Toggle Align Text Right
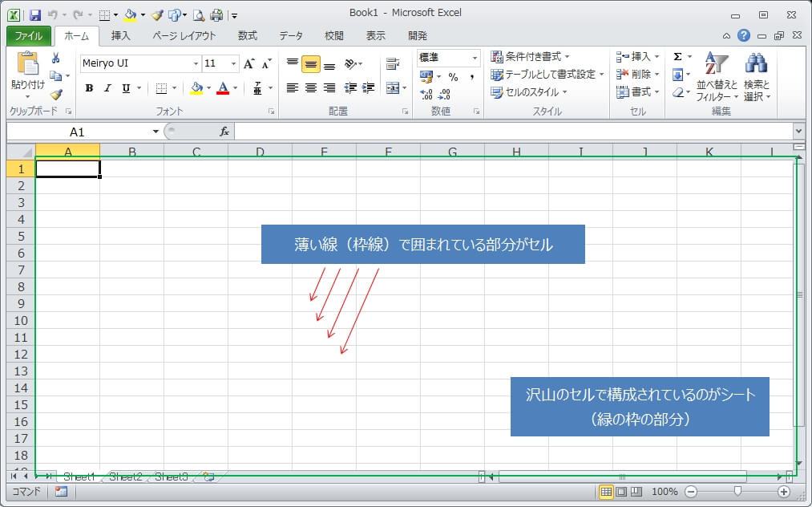812x507 pixels. tap(329, 88)
